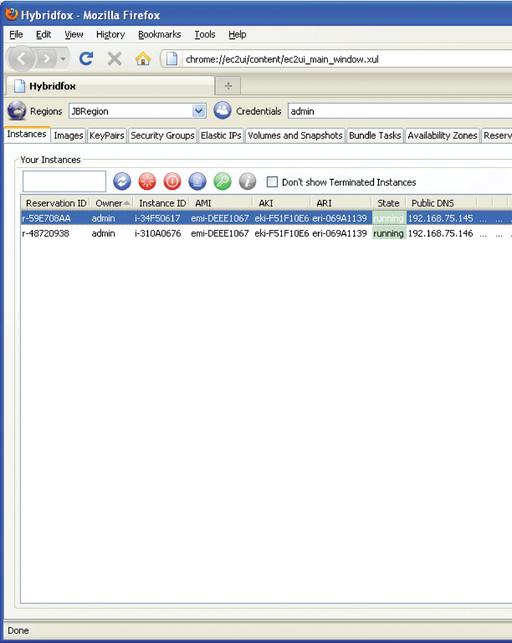Viewport: 512px width, 643px height.
Task: Click the instances filter search field
Action: [64, 181]
